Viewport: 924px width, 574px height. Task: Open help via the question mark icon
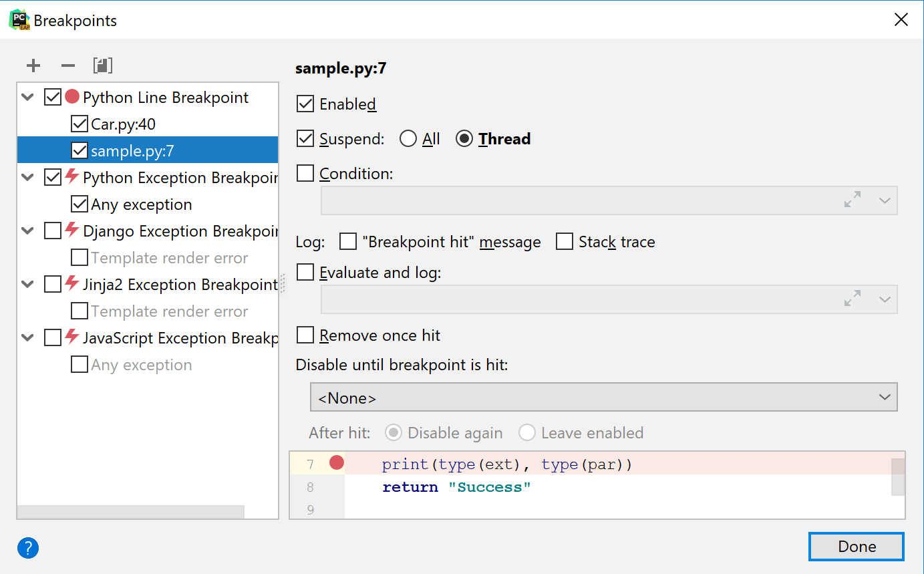pyautogui.click(x=28, y=548)
